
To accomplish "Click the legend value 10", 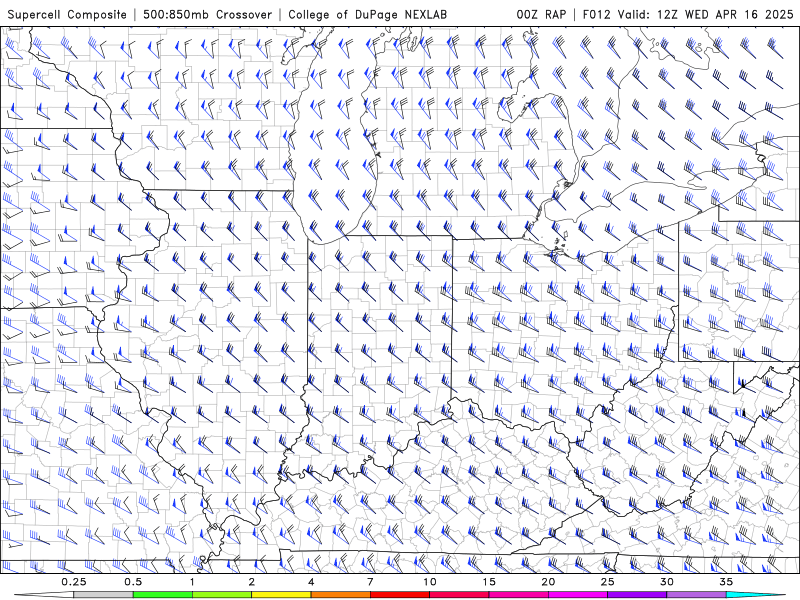I will pos(430,582).
